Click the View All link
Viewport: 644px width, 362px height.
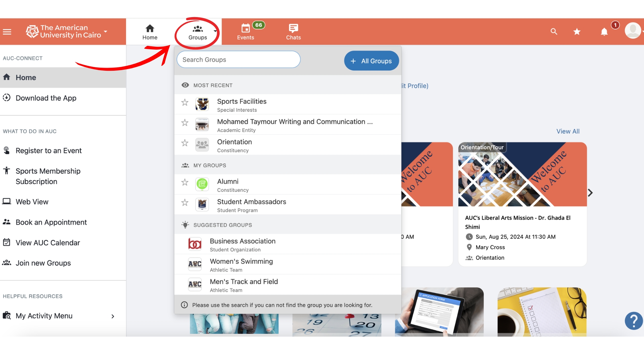tap(568, 131)
